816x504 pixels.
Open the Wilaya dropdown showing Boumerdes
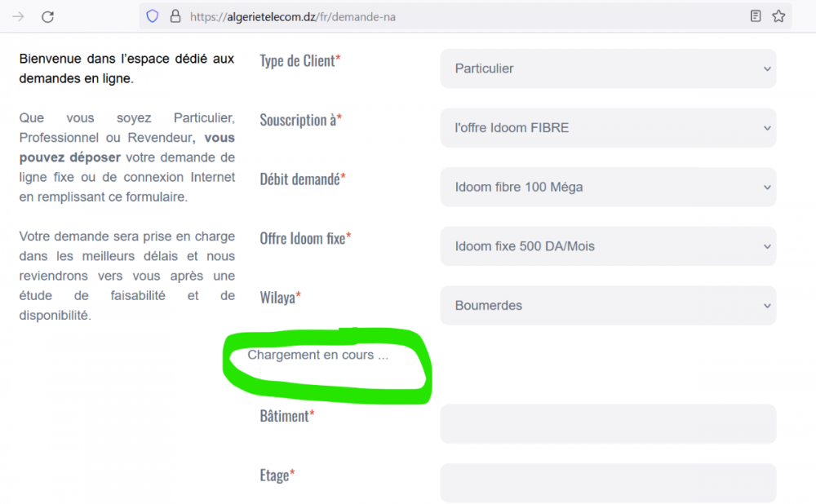point(608,305)
